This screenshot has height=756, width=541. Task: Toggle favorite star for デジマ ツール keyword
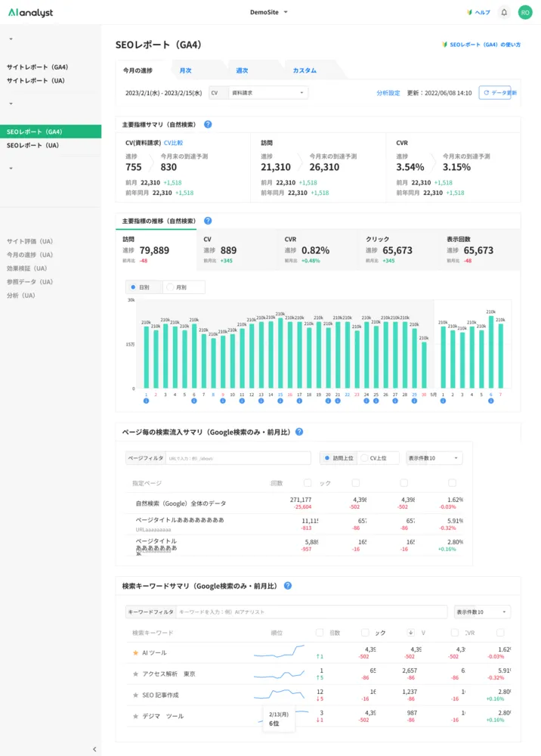coord(135,717)
